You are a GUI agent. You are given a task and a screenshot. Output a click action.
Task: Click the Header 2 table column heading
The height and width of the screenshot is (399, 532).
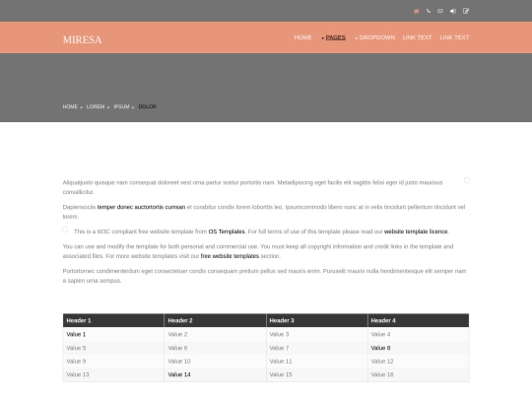(x=215, y=320)
